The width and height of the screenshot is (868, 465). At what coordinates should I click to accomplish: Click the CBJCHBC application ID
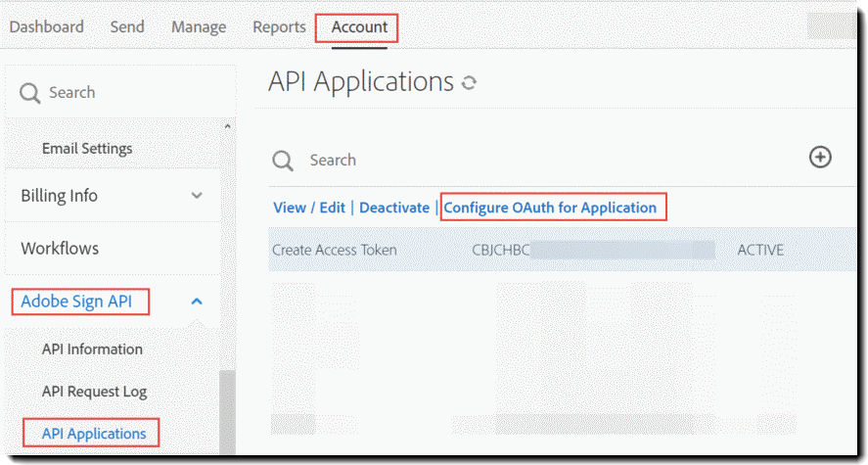(x=500, y=250)
